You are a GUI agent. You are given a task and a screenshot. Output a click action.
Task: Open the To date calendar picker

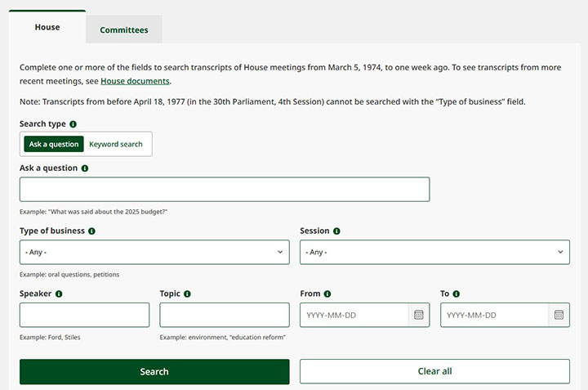559,315
